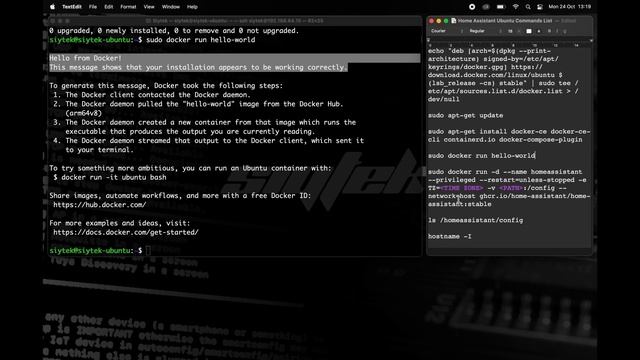Image resolution: width=640 pixels, height=360 pixels.
Task: Click the right margin marker on the ruler
Action: click(x=591, y=40)
